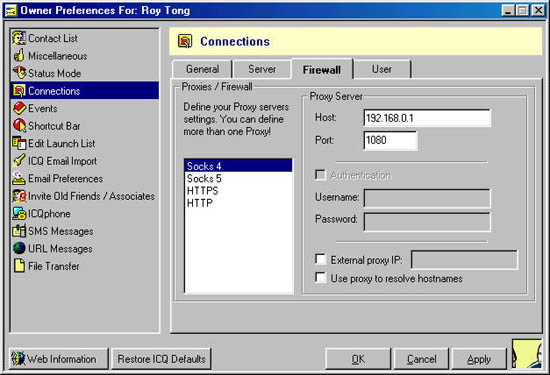Viewport: 550px width, 375px height.
Task: Click the title bar application icon
Action: tap(11, 11)
